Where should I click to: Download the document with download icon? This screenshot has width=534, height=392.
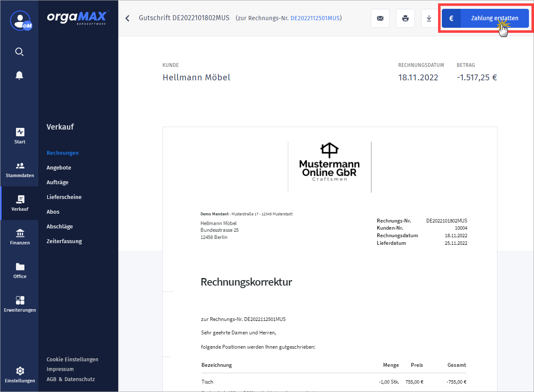point(429,19)
